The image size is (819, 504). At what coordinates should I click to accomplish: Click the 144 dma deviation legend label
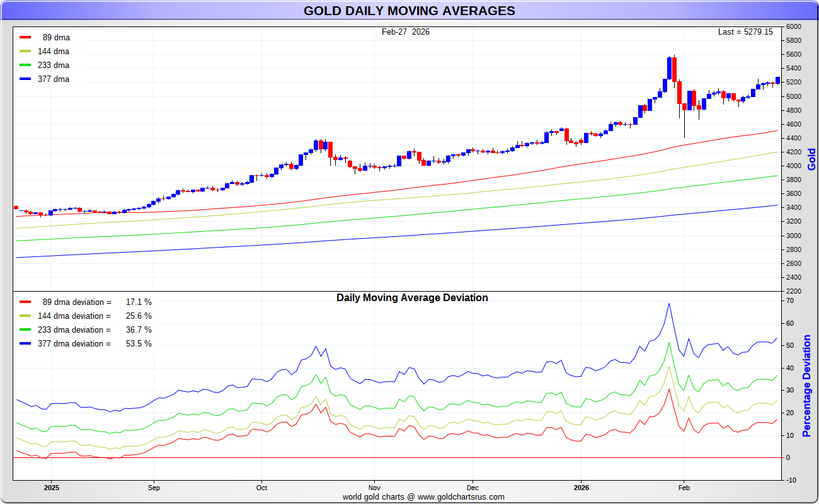tap(74, 316)
